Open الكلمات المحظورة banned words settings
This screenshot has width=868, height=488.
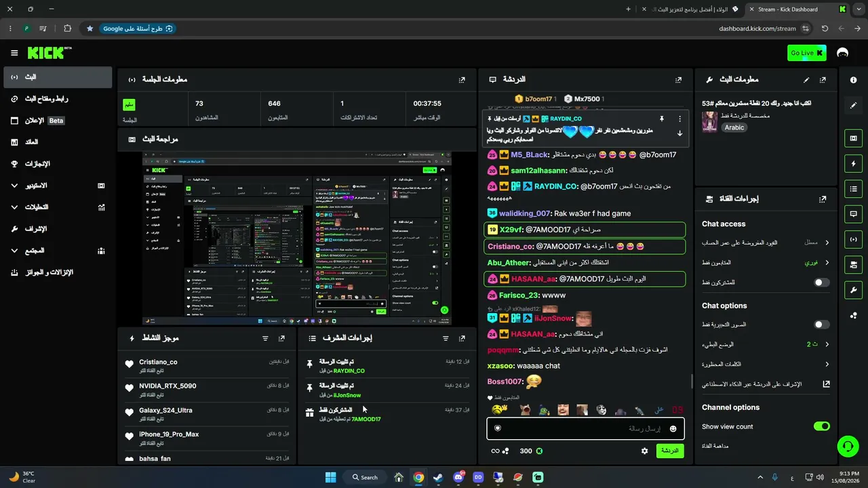coord(766,364)
